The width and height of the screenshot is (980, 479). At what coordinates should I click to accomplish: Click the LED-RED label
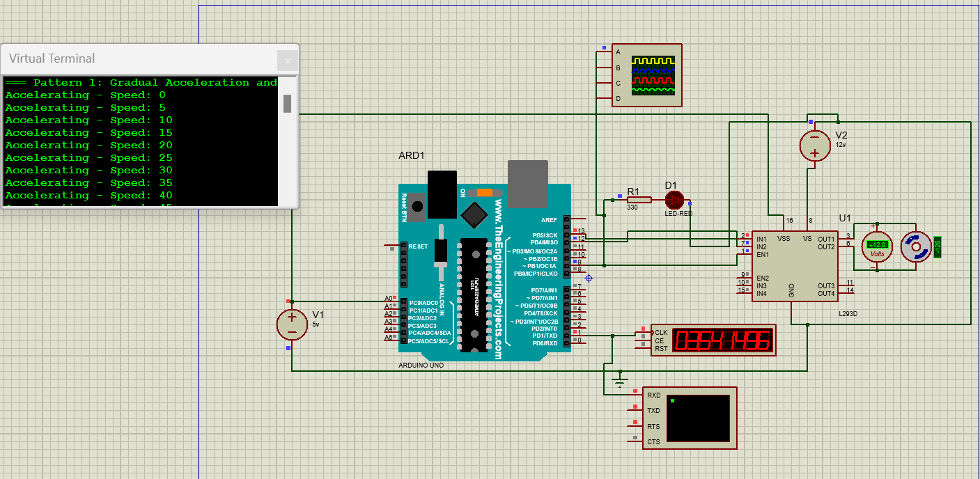click(x=678, y=213)
